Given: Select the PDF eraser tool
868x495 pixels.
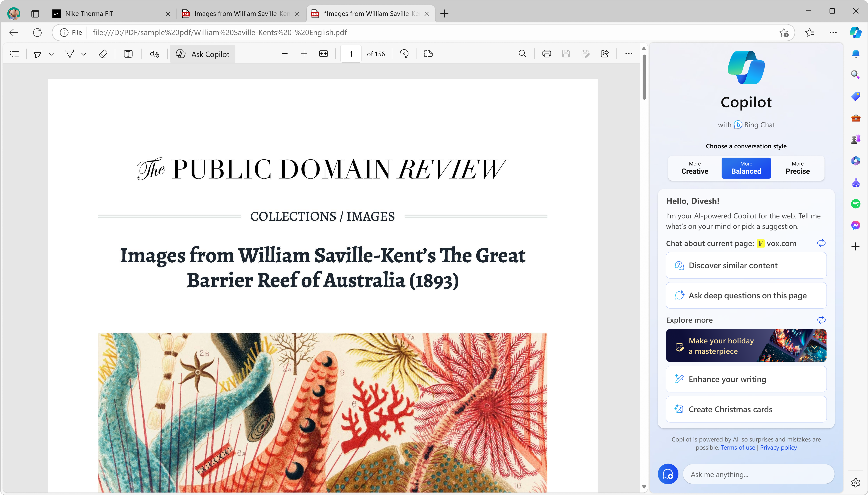Looking at the screenshot, I should coord(103,54).
